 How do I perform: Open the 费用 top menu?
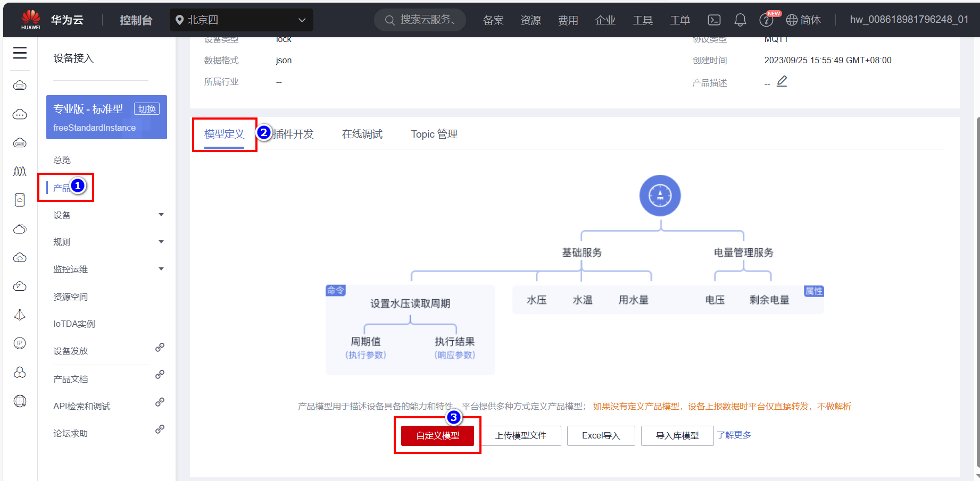568,20
